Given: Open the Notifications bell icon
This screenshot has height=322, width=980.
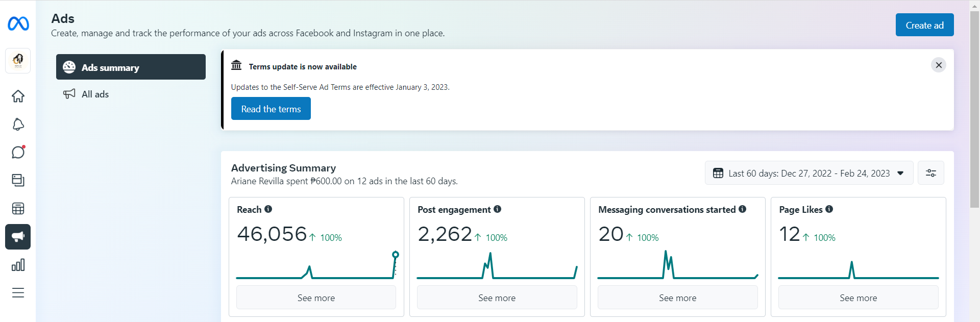Looking at the screenshot, I should click(x=18, y=124).
